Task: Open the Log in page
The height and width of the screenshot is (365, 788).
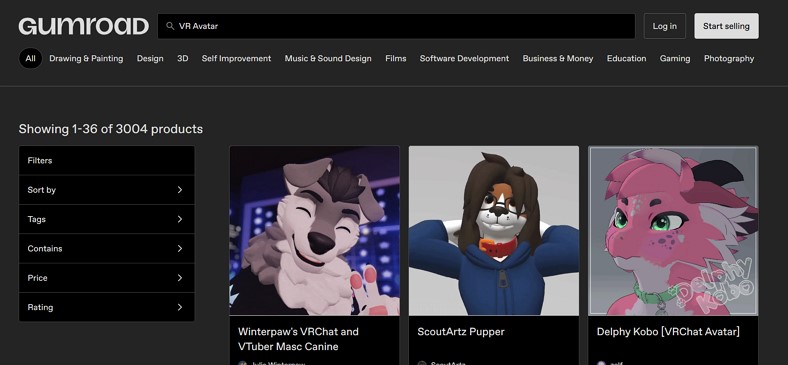Action: point(664,26)
